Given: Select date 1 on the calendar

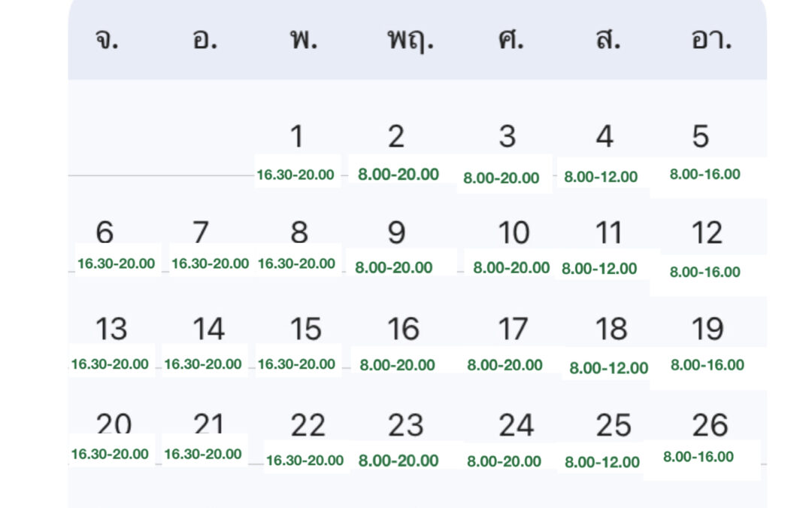Looking at the screenshot, I should point(297,137).
